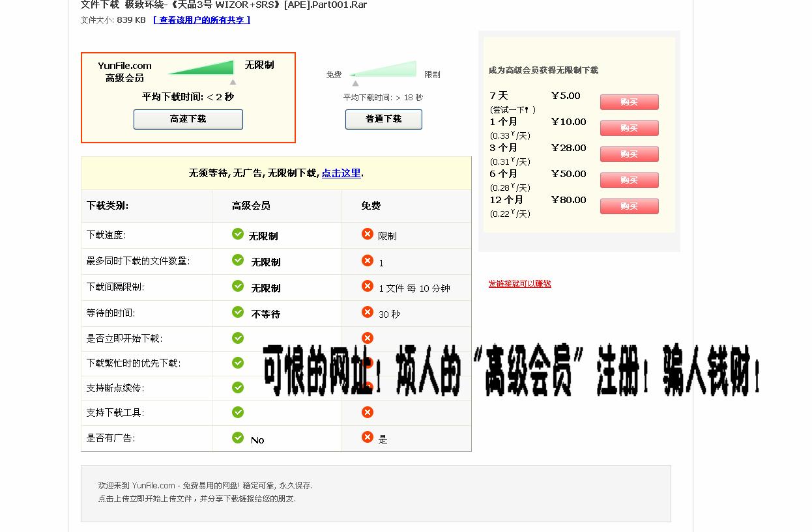Click the 平均下载时间: < 2 秒 text
This screenshot has width=812, height=532.
tap(188, 97)
